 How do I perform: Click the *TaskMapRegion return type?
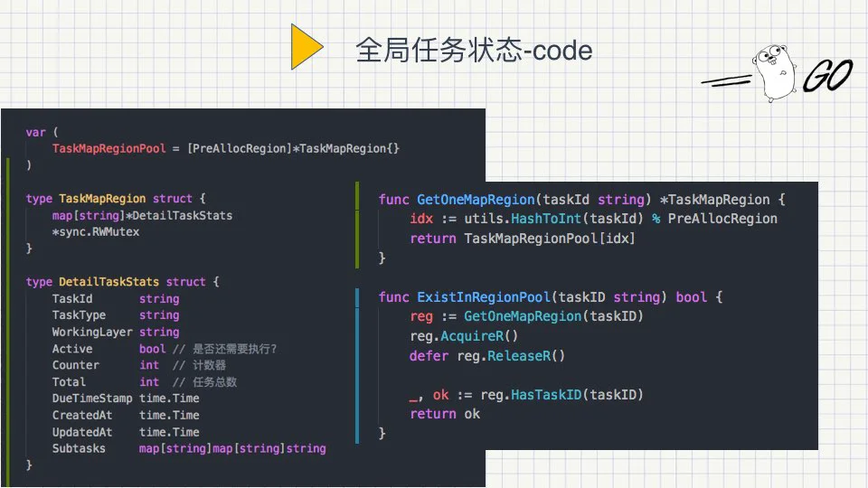714,200
